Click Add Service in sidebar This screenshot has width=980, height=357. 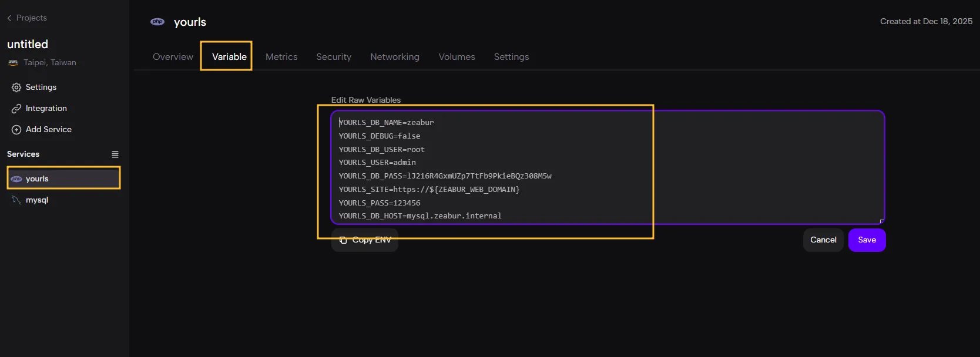(x=49, y=130)
